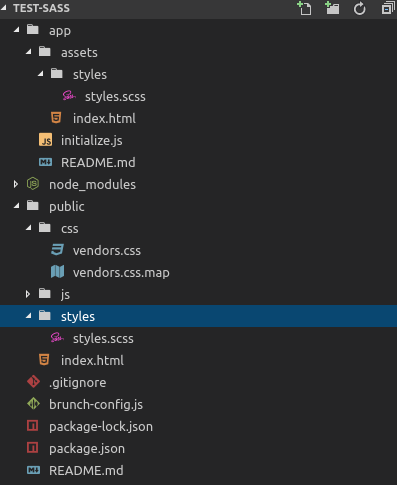Screen dimensions: 397x485
Task: Click the public folder icon
Action: pos(33,205)
